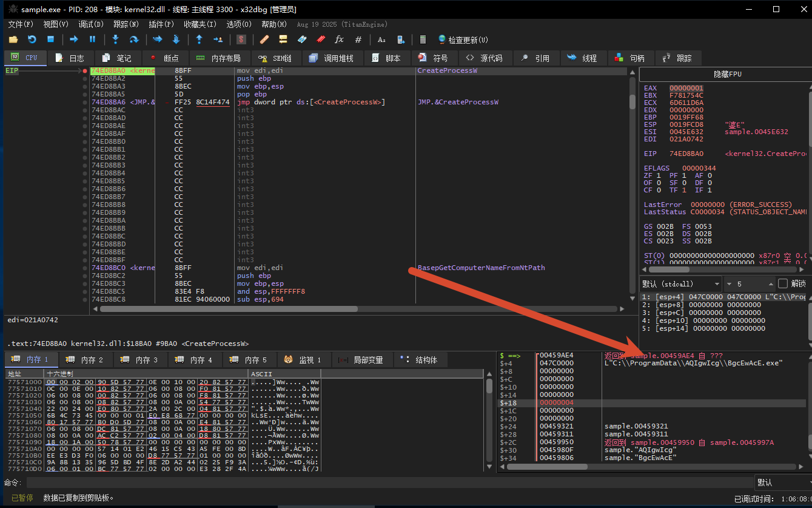The image size is (812, 508).
Task: Open variables with the # icon
Action: pos(358,39)
